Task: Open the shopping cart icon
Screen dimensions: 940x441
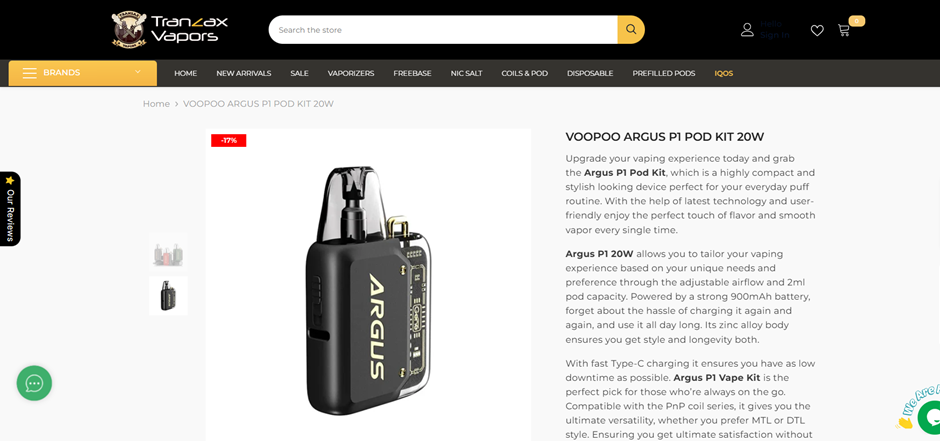Action: [844, 30]
